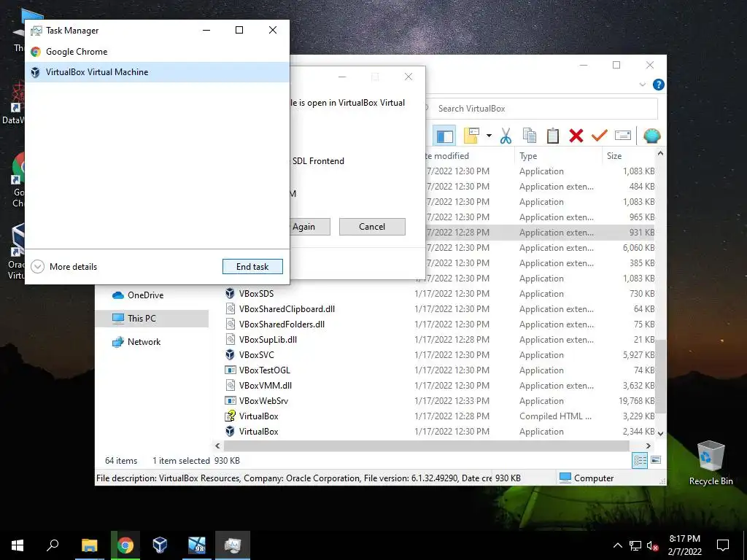Screen dimensions: 747x560
Task: Toggle the preview pane toolbar icon
Action: [x=444, y=136]
